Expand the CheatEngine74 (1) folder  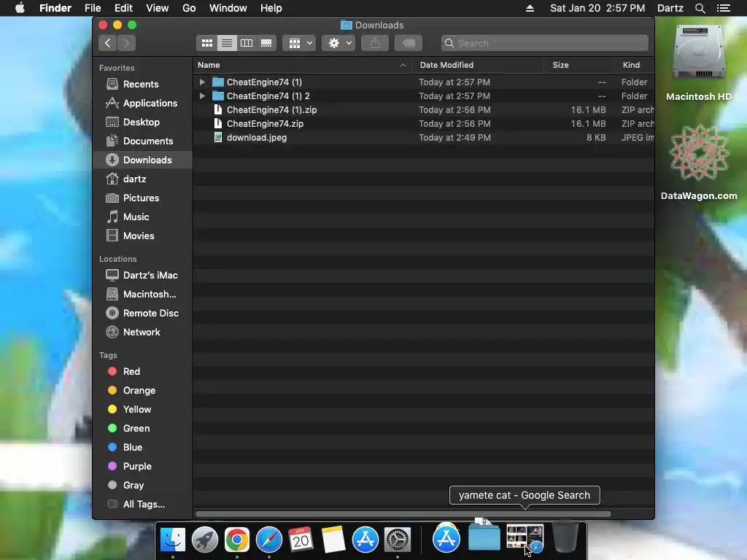[202, 82]
